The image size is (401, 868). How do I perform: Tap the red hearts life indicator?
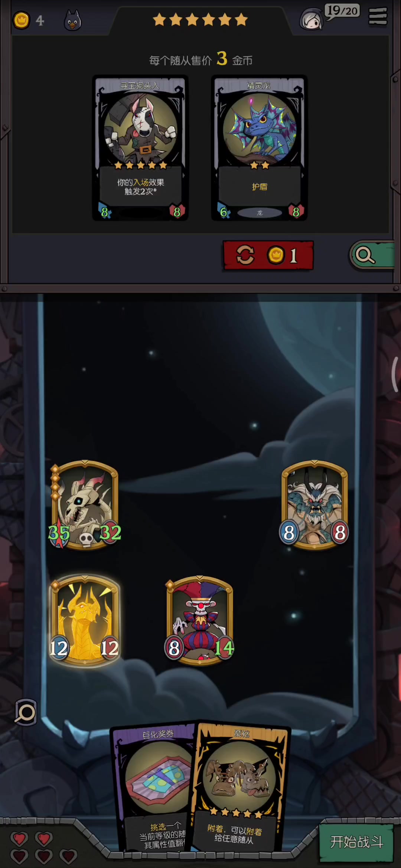tap(43, 847)
